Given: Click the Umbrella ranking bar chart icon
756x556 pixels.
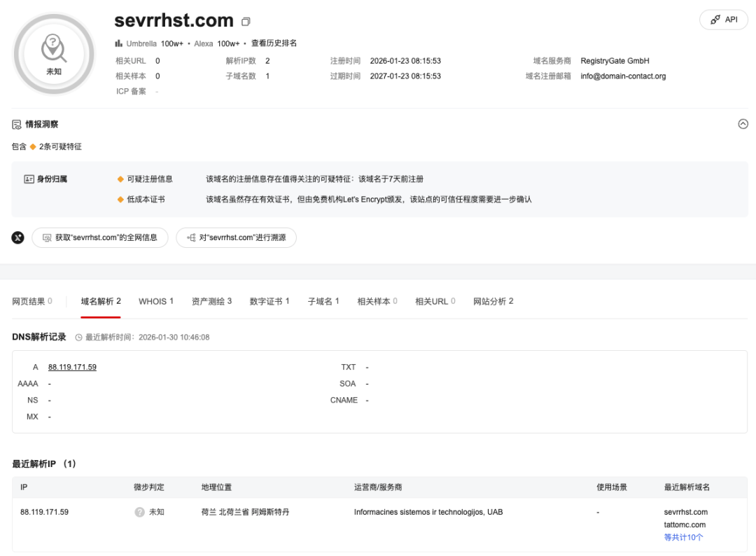Looking at the screenshot, I should pos(119,43).
